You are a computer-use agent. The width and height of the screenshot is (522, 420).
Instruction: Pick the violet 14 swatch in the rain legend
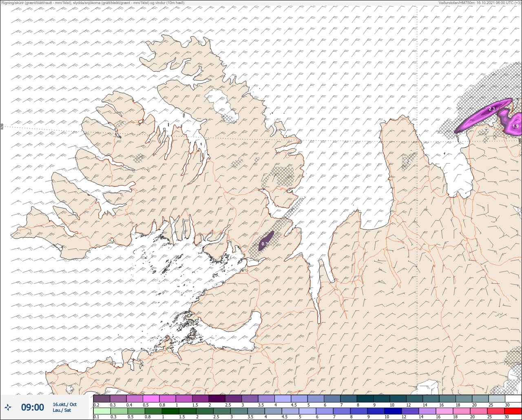427,411
